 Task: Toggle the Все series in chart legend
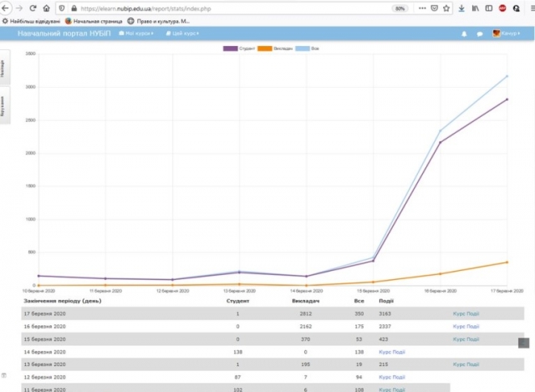314,48
